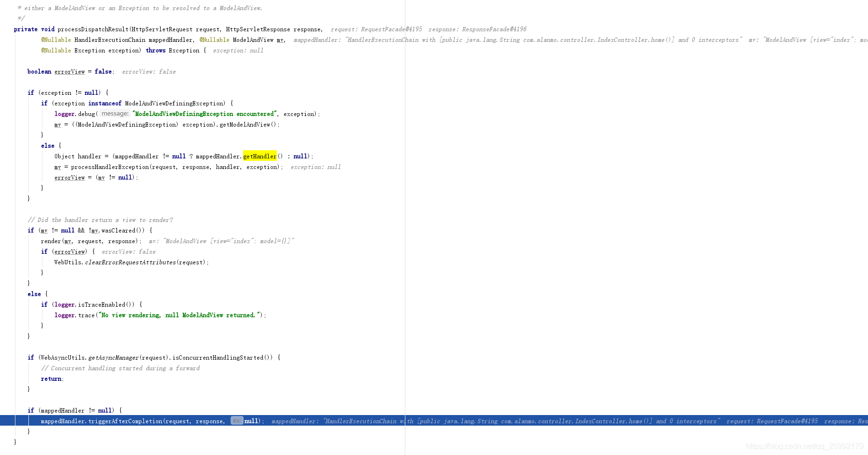Click the (ModelAndViewDefiningException) cast expression
Screen dimensions: 868x455
tap(126, 125)
